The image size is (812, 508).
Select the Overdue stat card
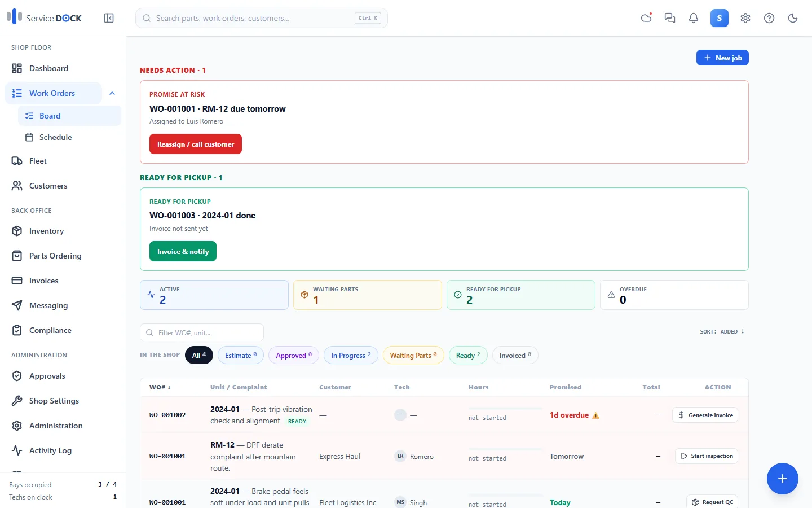click(674, 295)
